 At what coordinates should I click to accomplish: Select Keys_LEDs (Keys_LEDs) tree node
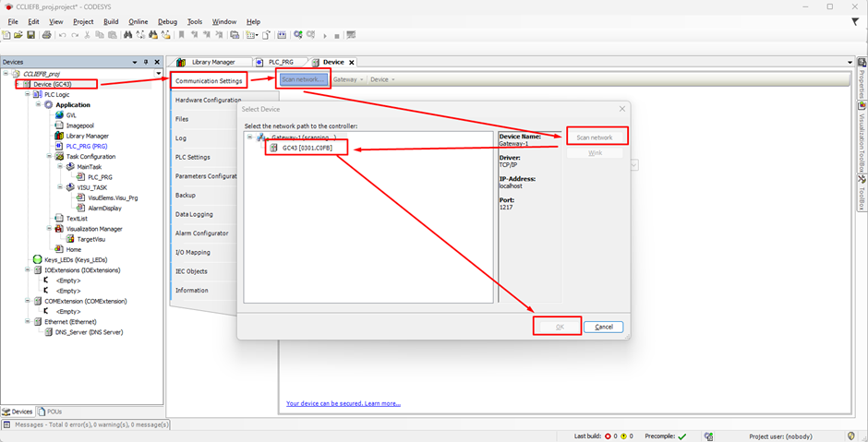tap(70, 259)
